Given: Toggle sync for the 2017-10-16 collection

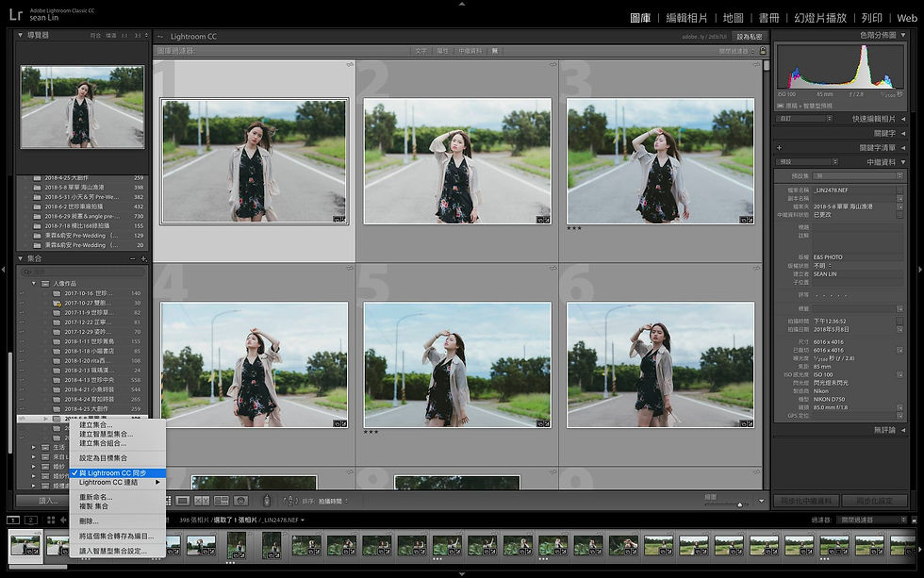Looking at the screenshot, I should click(23, 293).
